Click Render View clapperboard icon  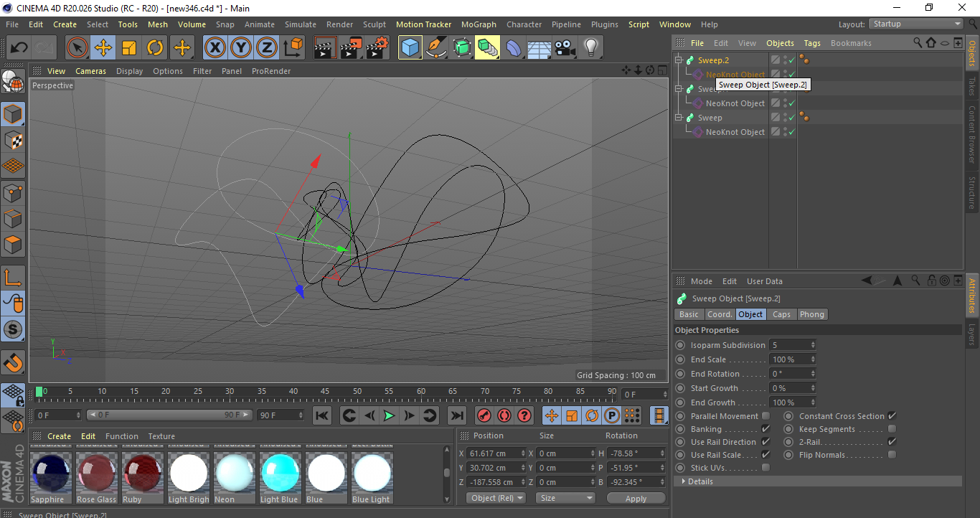325,48
